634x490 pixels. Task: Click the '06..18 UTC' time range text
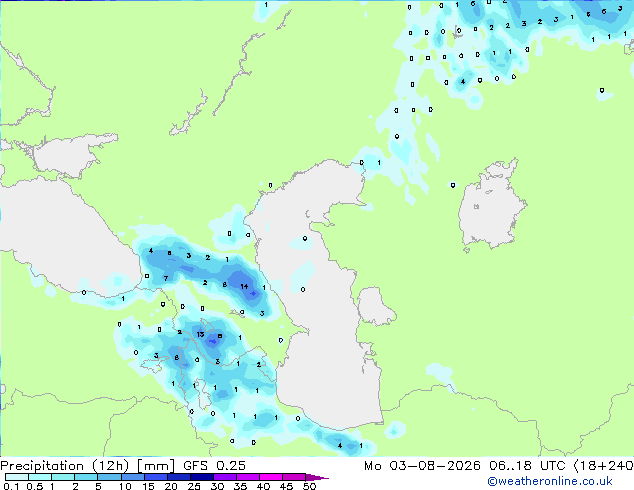pyautogui.click(x=527, y=466)
